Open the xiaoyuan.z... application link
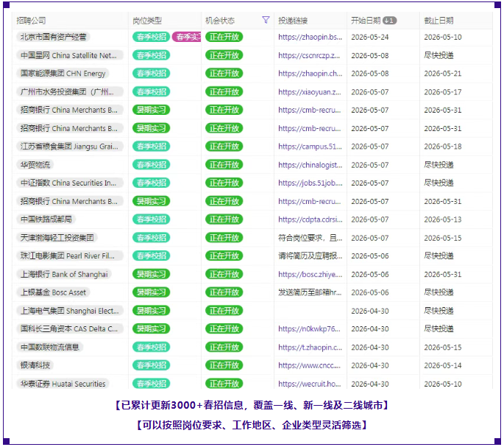 click(x=310, y=92)
